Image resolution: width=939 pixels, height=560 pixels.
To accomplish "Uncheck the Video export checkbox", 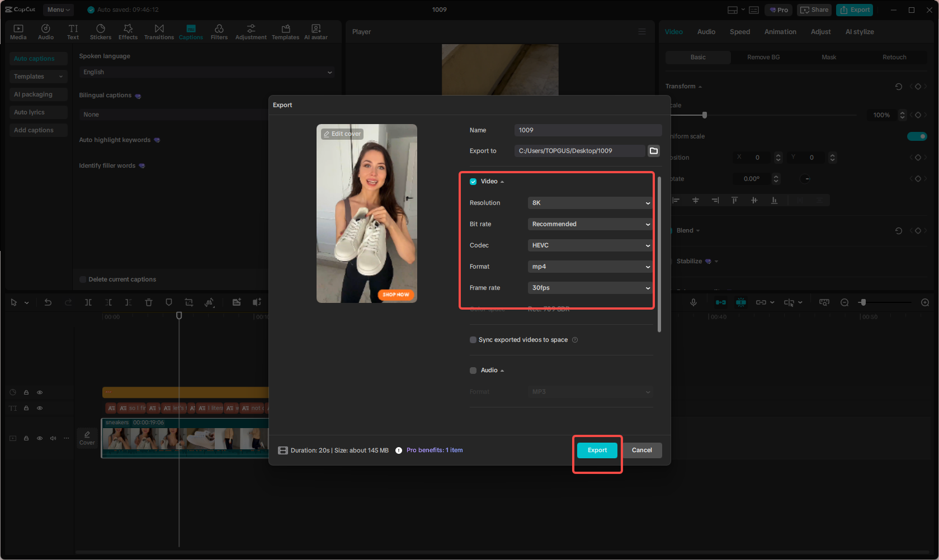I will 473,181.
